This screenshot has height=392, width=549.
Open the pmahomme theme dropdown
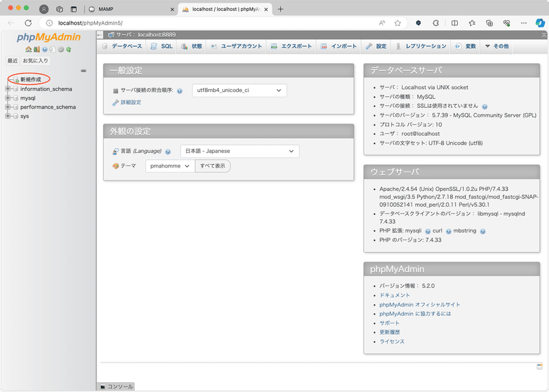point(170,166)
